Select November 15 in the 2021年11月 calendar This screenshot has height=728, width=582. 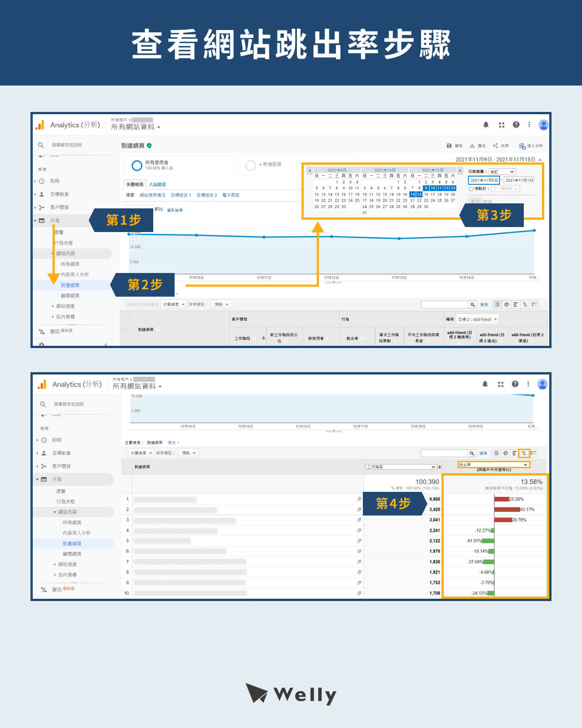point(419,194)
